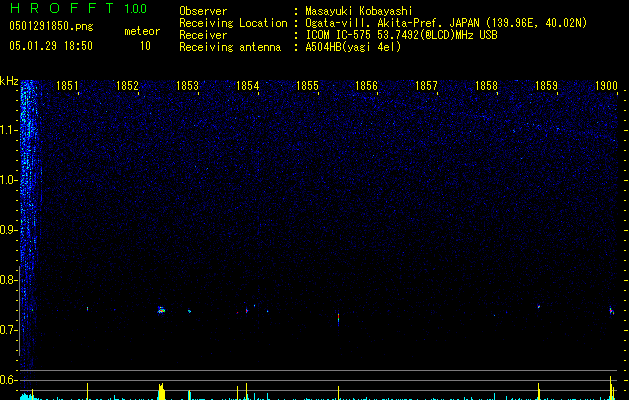Click the 1856 time axis label

(367, 86)
